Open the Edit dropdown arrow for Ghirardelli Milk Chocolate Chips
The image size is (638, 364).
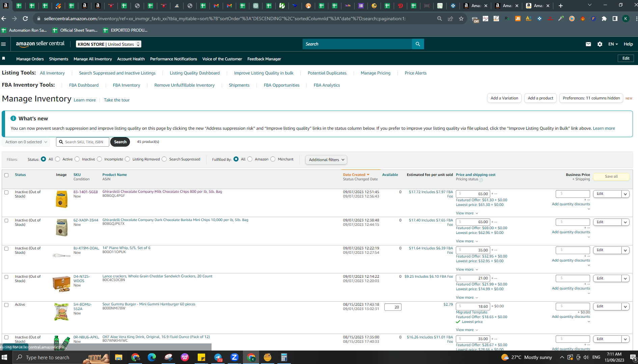[x=626, y=194]
